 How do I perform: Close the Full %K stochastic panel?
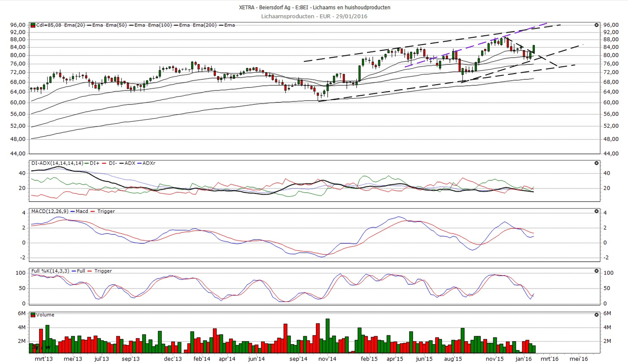click(597, 271)
